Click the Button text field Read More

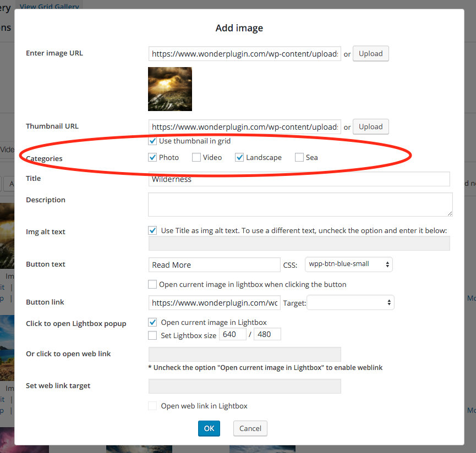click(x=214, y=265)
